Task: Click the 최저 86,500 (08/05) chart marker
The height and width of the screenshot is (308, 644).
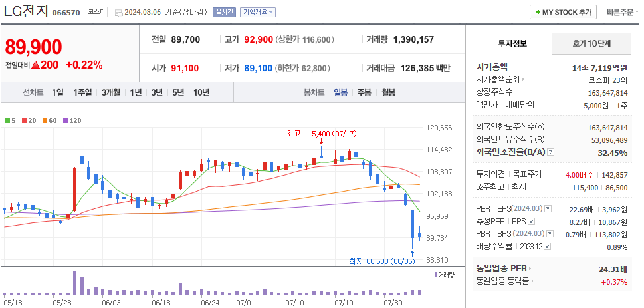Action: (x=382, y=261)
